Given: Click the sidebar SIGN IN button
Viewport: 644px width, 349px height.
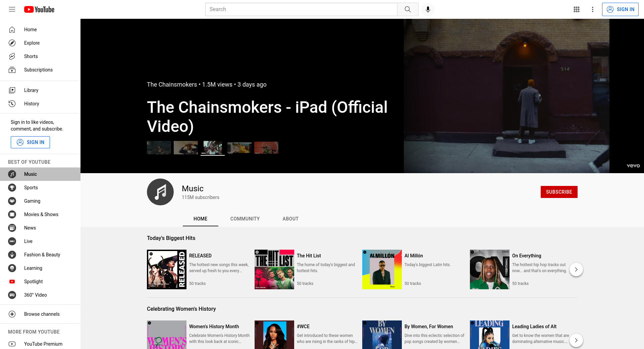Looking at the screenshot, I should point(30,142).
